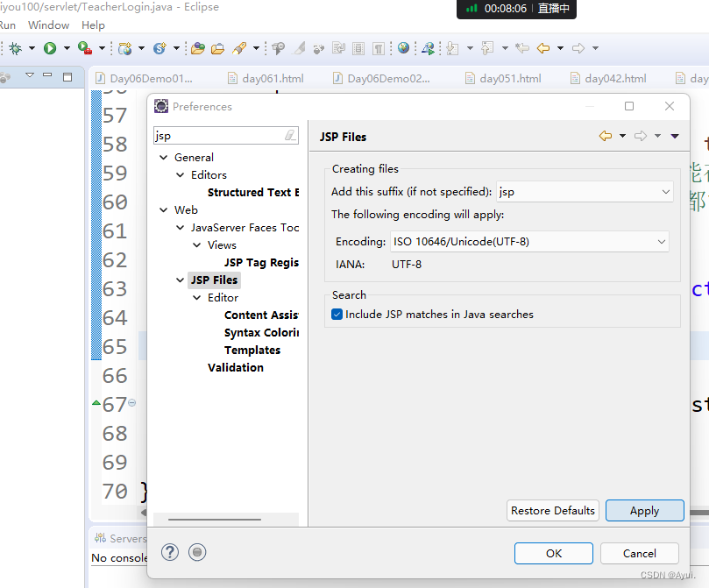Select Structured Text Editors tree item
This screenshot has width=709, height=588.
(x=252, y=193)
